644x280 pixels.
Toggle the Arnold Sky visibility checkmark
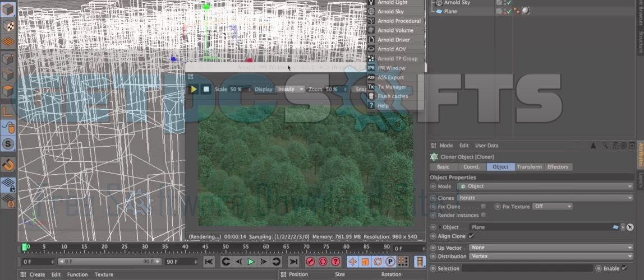[509, 2]
